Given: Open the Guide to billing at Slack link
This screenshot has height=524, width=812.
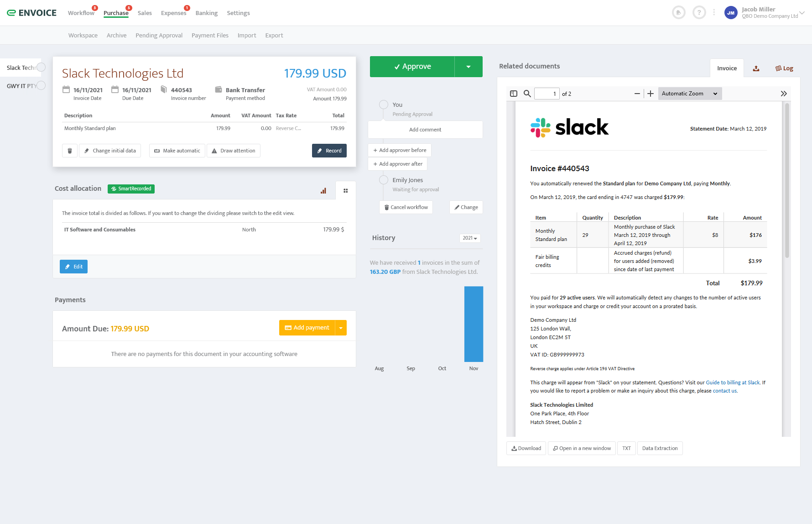Looking at the screenshot, I should pos(733,383).
